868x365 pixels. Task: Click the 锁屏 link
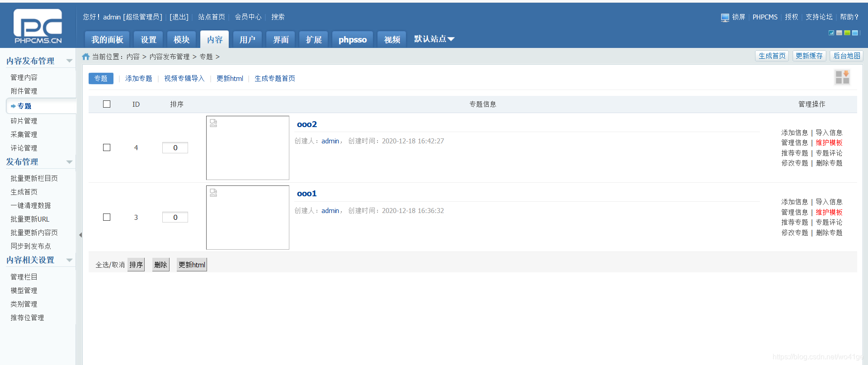(739, 17)
